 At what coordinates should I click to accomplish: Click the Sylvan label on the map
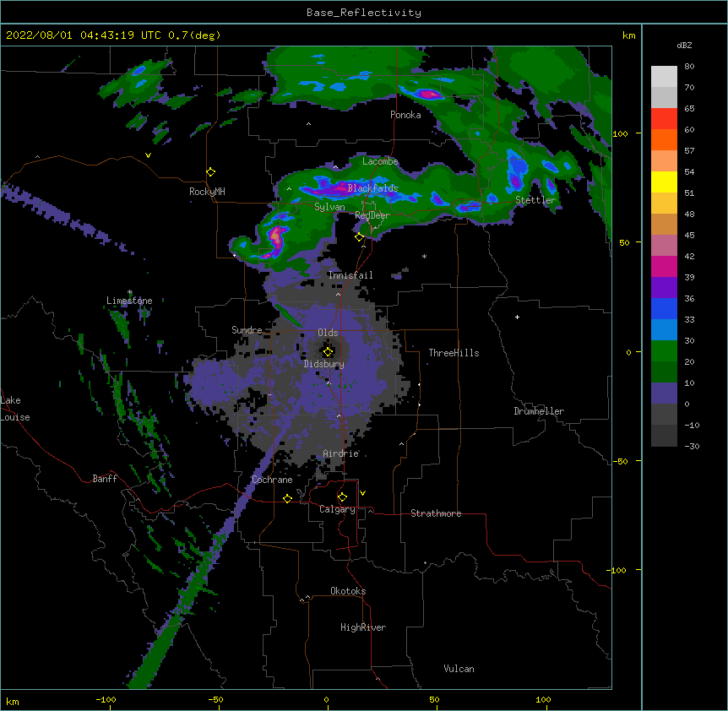tap(329, 207)
